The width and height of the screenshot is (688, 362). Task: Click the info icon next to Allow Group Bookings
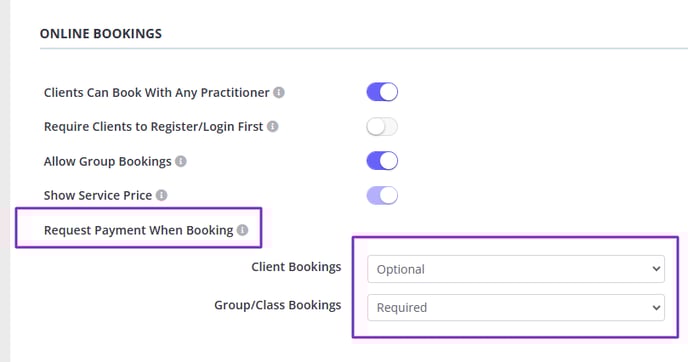click(x=181, y=161)
